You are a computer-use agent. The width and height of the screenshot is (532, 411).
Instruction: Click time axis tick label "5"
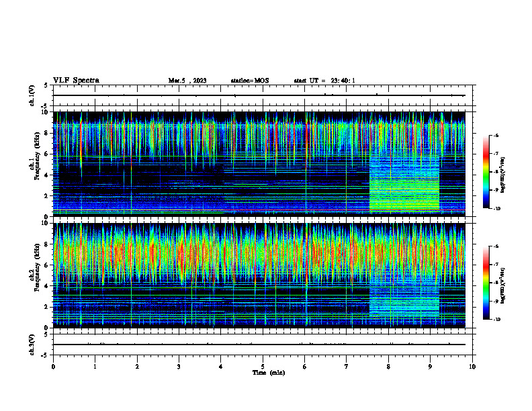tap(263, 367)
